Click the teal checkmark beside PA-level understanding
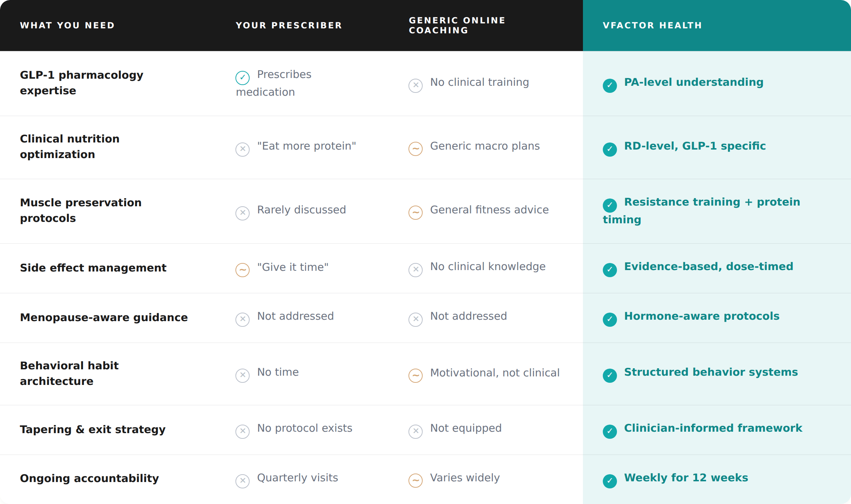 (610, 85)
